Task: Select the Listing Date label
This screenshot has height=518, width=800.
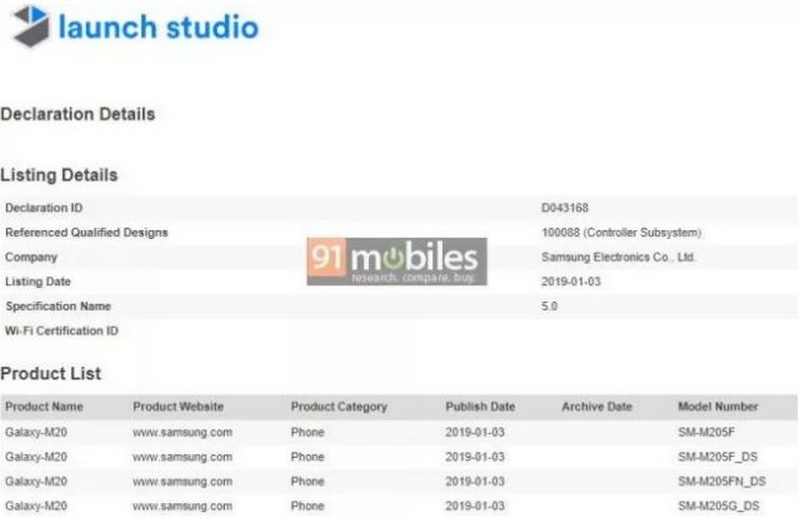Action: pyautogui.click(x=38, y=281)
